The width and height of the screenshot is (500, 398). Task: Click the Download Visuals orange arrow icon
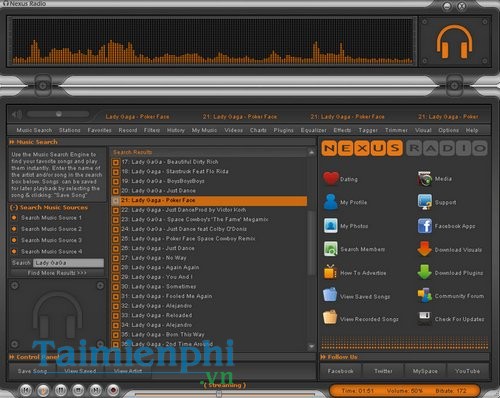tap(424, 249)
